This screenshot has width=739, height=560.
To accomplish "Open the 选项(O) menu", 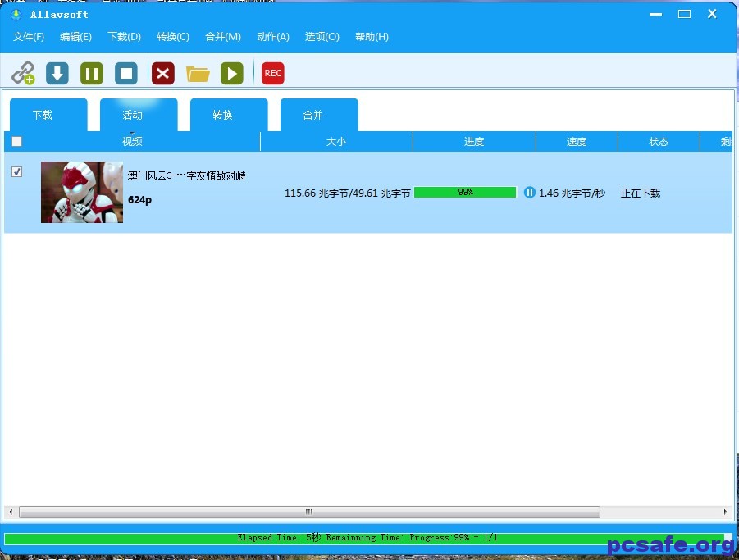I will (322, 37).
